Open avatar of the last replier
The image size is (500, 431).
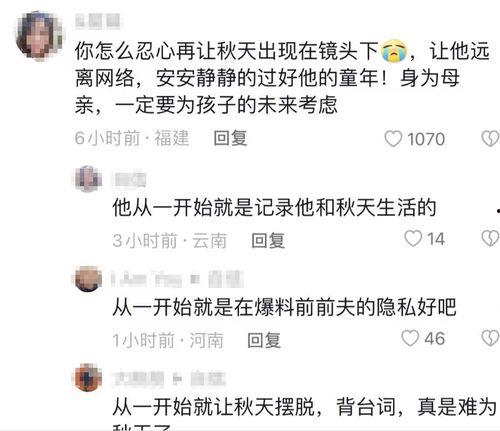pyautogui.click(x=88, y=377)
